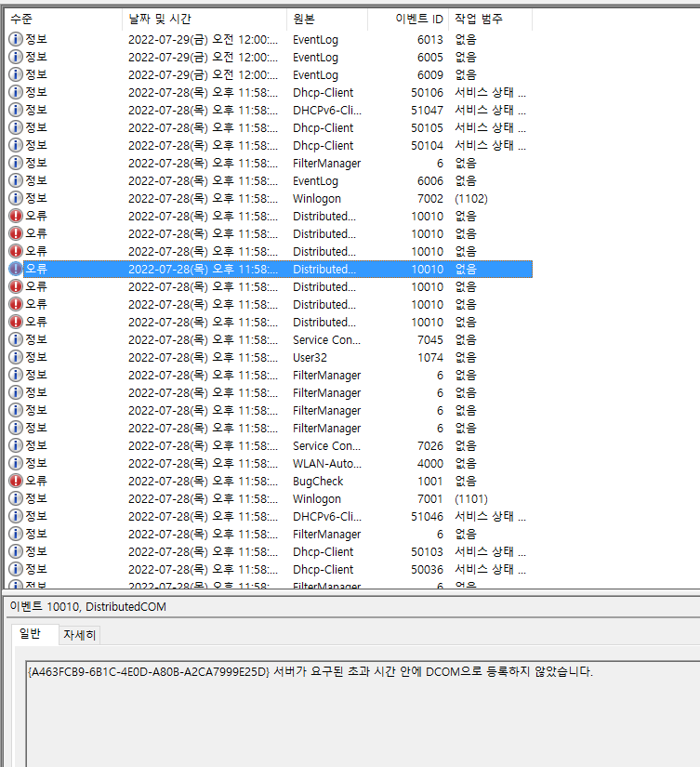Switch to the 자세히 tab

click(80, 635)
